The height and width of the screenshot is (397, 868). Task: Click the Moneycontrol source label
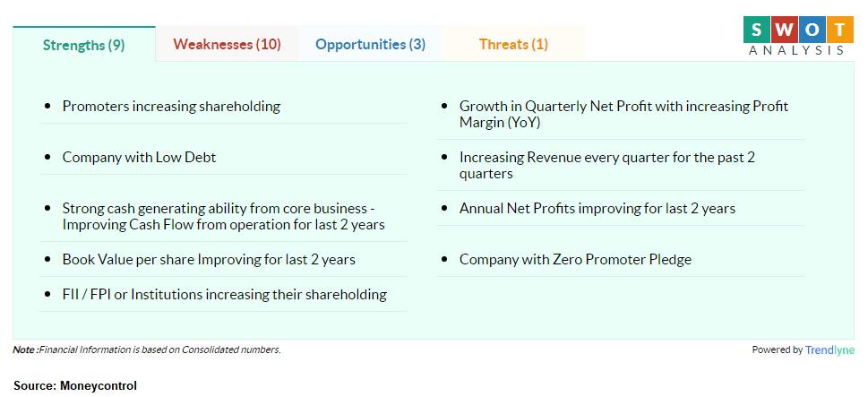point(75,385)
